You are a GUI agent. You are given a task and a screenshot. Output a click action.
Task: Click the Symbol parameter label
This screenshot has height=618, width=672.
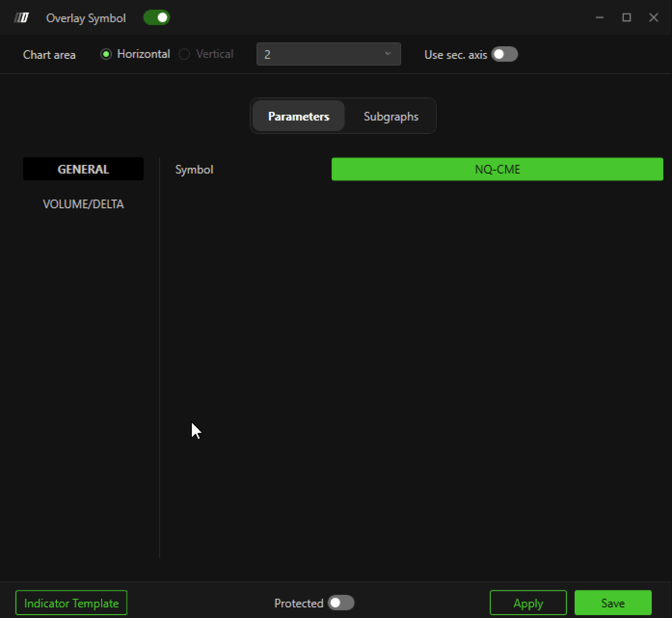194,169
